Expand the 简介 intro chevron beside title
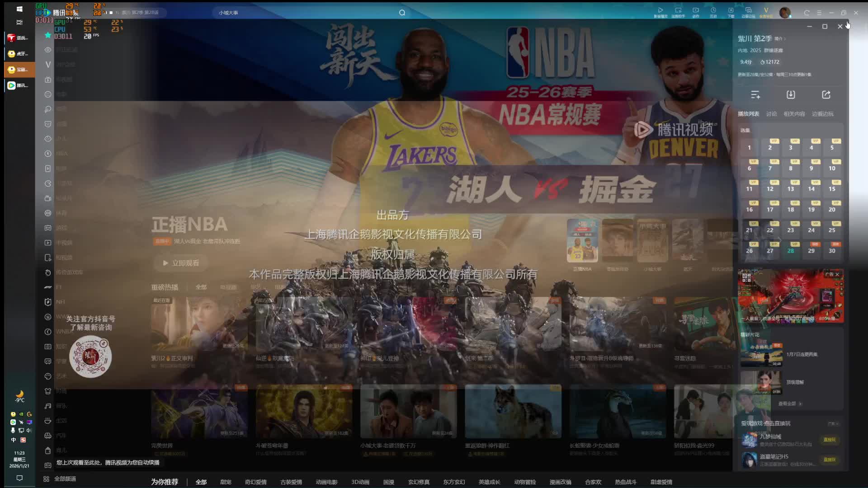868x488 pixels. (780, 39)
